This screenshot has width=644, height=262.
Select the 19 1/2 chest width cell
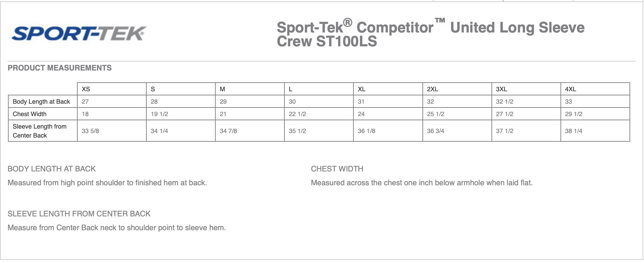[x=159, y=114]
